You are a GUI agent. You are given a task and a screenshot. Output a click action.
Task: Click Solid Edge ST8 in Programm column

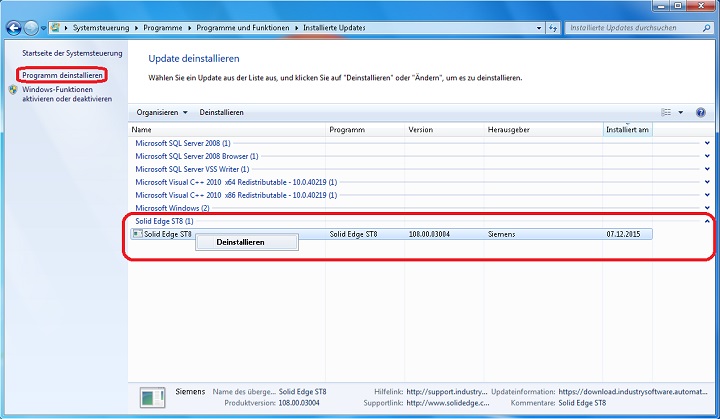pos(353,234)
